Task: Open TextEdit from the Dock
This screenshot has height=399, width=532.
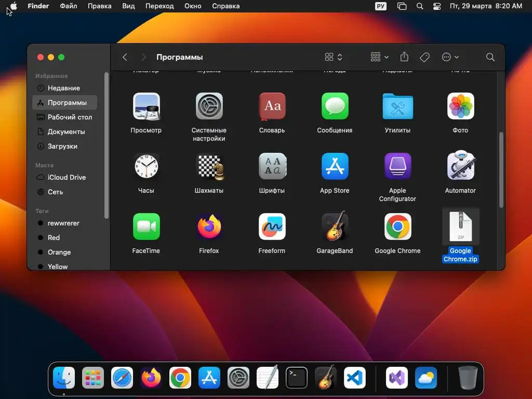Action: [x=268, y=377]
